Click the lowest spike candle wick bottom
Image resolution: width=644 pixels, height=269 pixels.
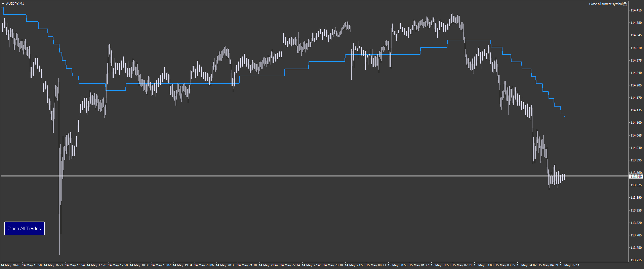tap(59, 254)
